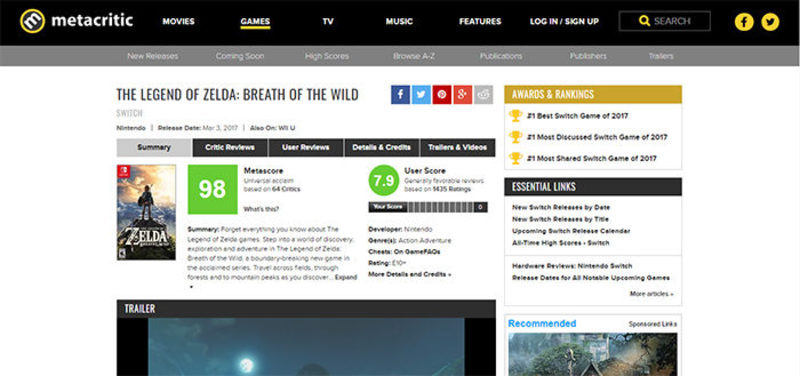The height and width of the screenshot is (376, 800).
Task: Open New Switch Releases by Date
Action: tap(561, 208)
